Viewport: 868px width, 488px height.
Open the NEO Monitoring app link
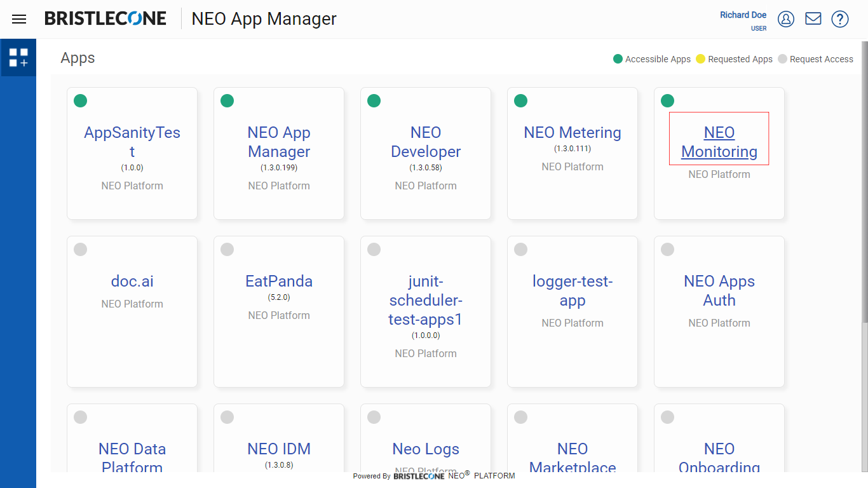pos(719,142)
